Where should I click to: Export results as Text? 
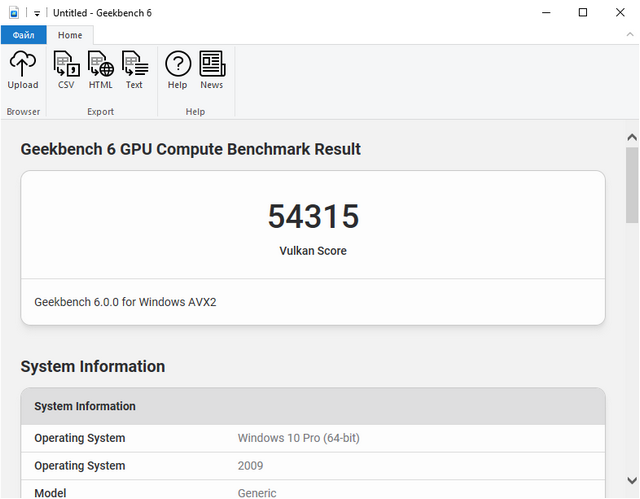(x=134, y=70)
